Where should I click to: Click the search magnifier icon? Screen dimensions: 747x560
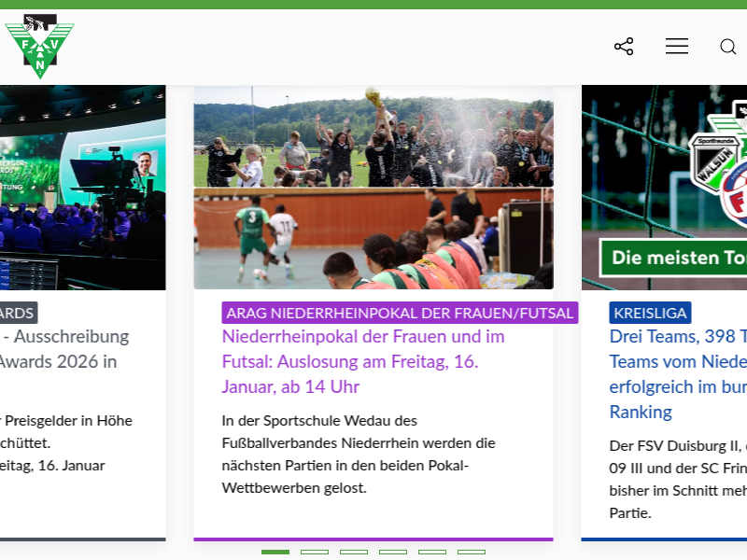[x=727, y=47]
